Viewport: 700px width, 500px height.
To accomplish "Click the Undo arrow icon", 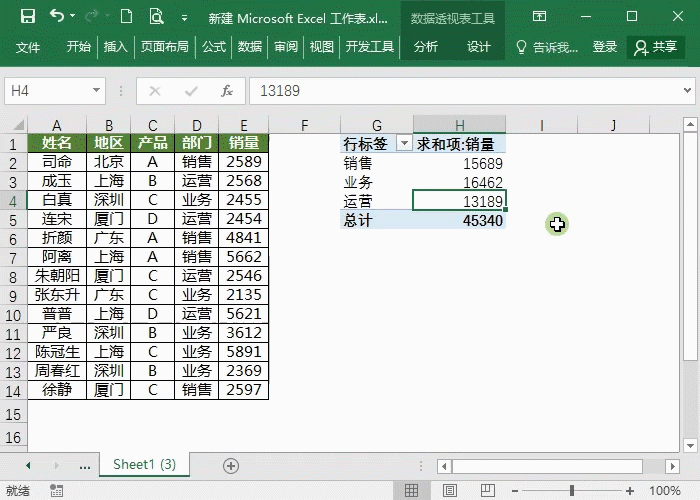I will click(57, 16).
